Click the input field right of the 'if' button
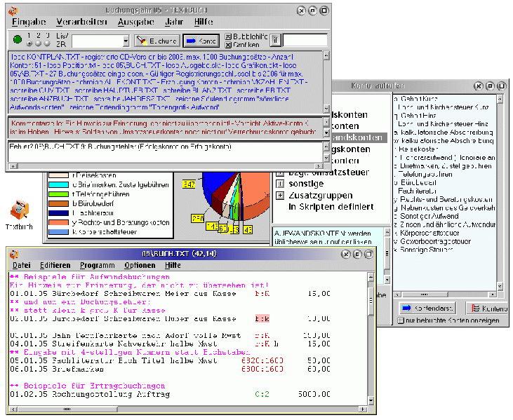This screenshot has width=513, height=420. (x=305, y=41)
